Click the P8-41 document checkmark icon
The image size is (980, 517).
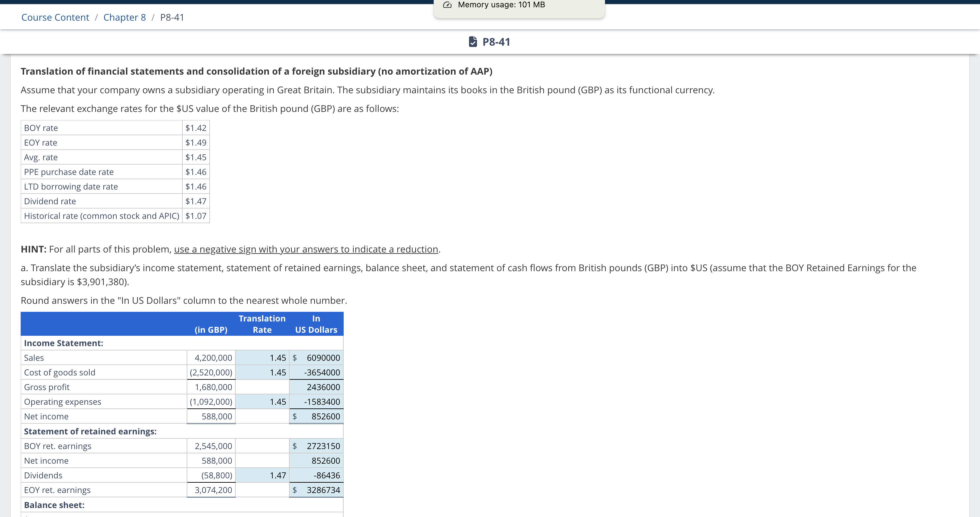pos(473,42)
